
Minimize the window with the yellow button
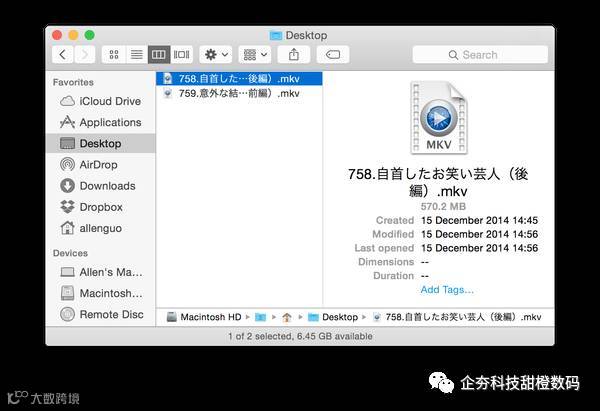click(x=73, y=35)
